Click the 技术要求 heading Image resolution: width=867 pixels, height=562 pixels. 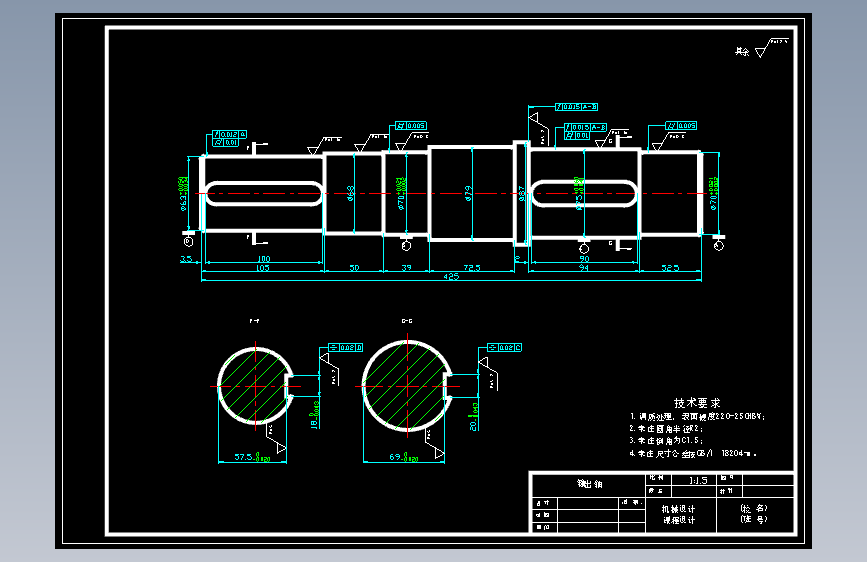pyautogui.click(x=697, y=403)
